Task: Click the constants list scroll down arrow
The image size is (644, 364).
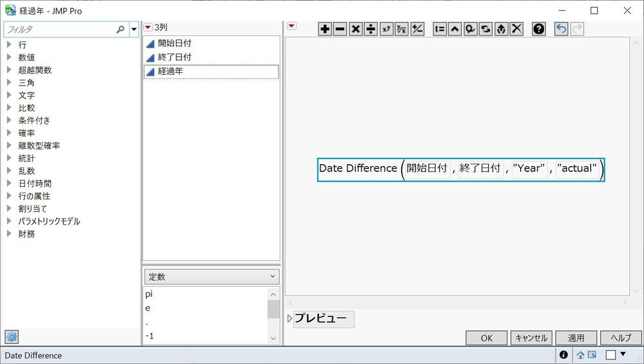Action: pos(273,338)
